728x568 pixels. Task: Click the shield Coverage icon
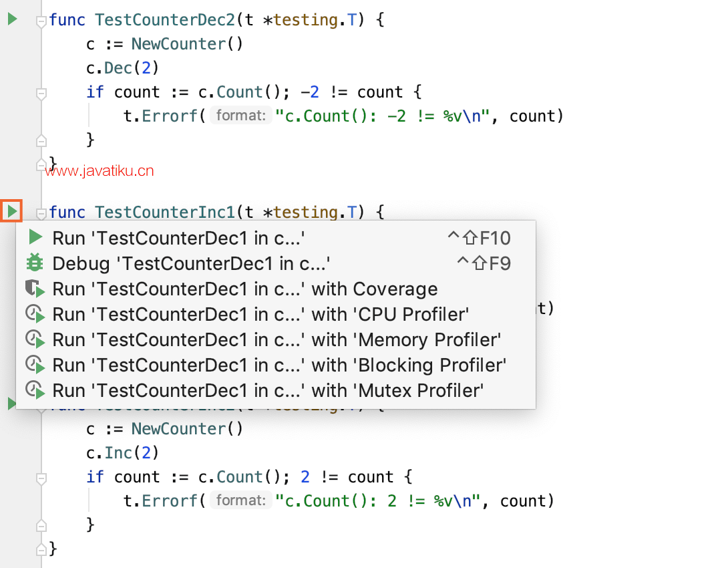[35, 289]
